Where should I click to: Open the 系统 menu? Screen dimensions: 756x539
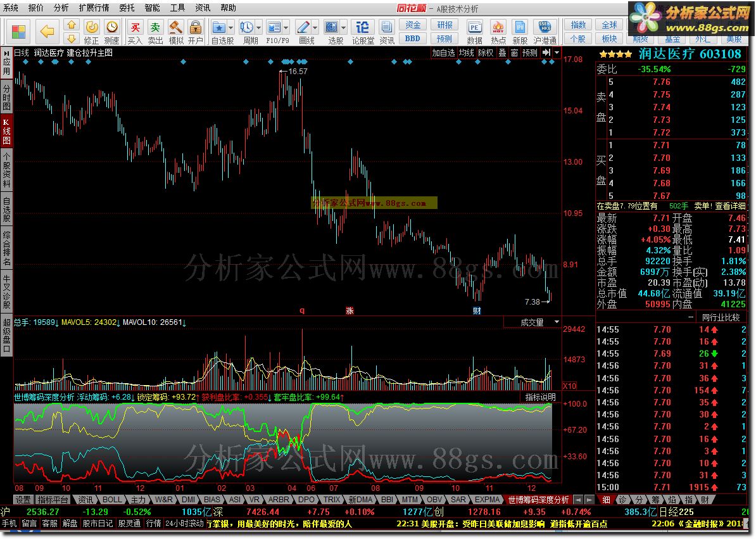pos(11,8)
